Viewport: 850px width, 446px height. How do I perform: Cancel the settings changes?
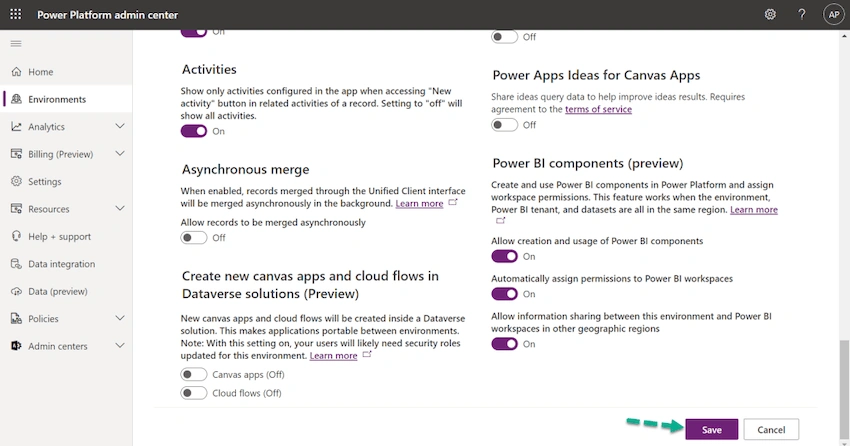(x=771, y=430)
